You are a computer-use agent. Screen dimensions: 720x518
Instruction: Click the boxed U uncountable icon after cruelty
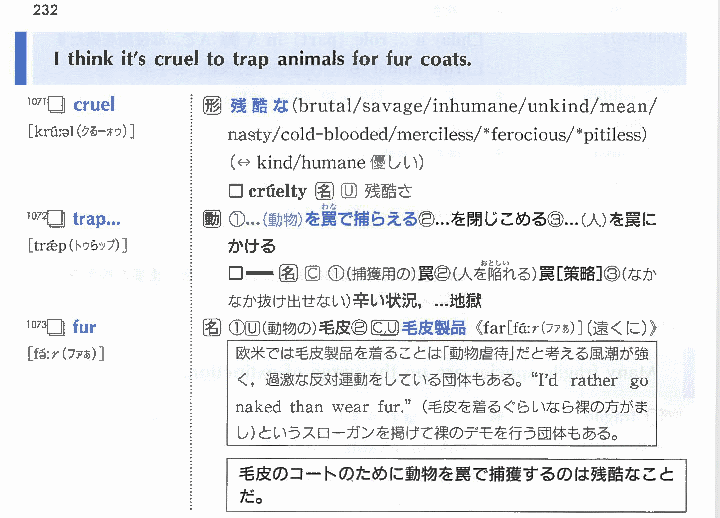click(x=349, y=191)
